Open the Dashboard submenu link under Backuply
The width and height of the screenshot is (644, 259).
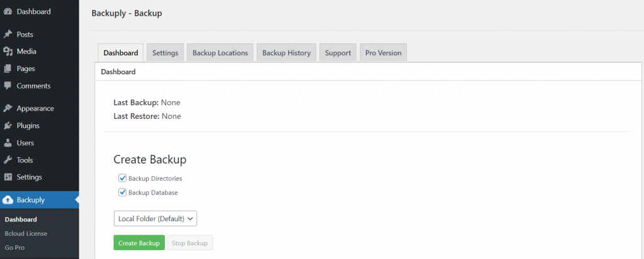pyautogui.click(x=21, y=219)
